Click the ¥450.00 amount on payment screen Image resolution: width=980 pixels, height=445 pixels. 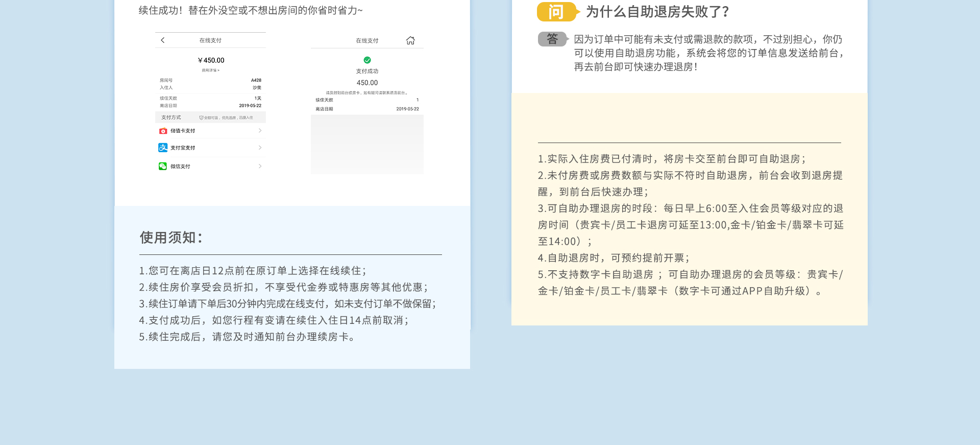tap(211, 60)
